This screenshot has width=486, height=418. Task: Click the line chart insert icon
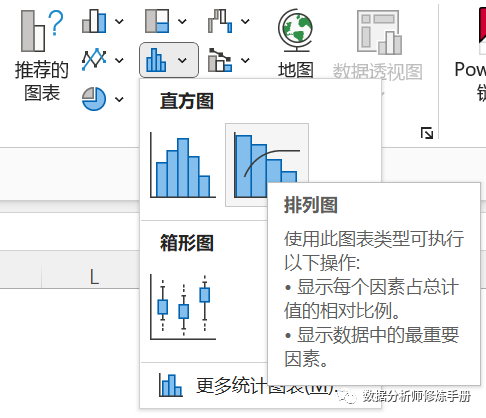point(94,60)
